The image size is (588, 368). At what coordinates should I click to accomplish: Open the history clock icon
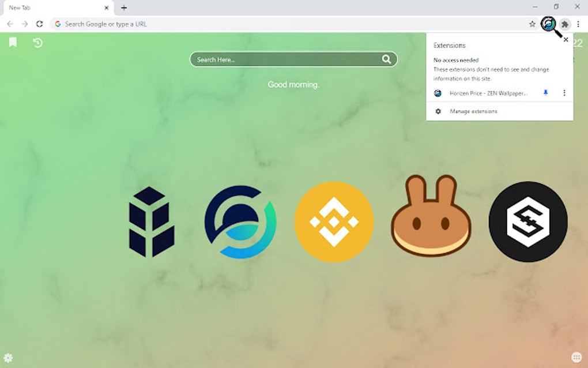pyautogui.click(x=37, y=43)
